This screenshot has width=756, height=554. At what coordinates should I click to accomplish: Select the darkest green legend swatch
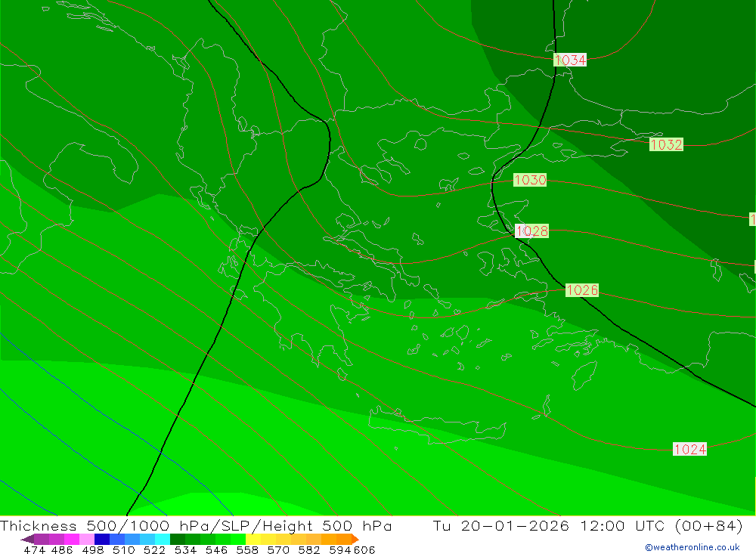178,539
